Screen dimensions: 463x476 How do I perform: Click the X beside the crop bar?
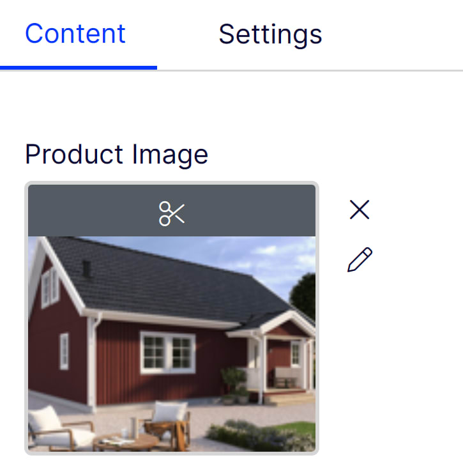pos(360,210)
